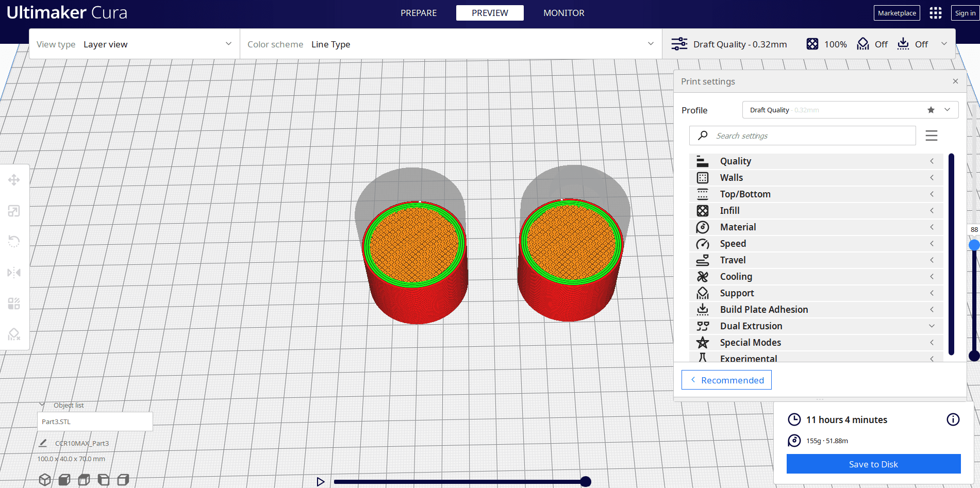980x488 pixels.
Task: Select the Scale tool in left toolbar
Action: [14, 211]
